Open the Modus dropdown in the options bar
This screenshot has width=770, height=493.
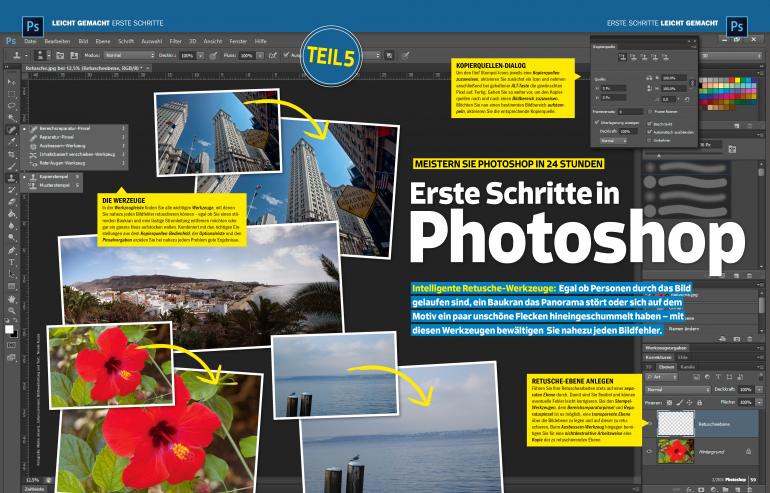(129, 55)
